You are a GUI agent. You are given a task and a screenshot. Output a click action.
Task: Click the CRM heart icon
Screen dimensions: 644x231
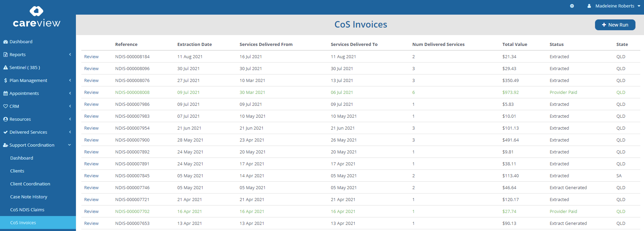[5, 106]
